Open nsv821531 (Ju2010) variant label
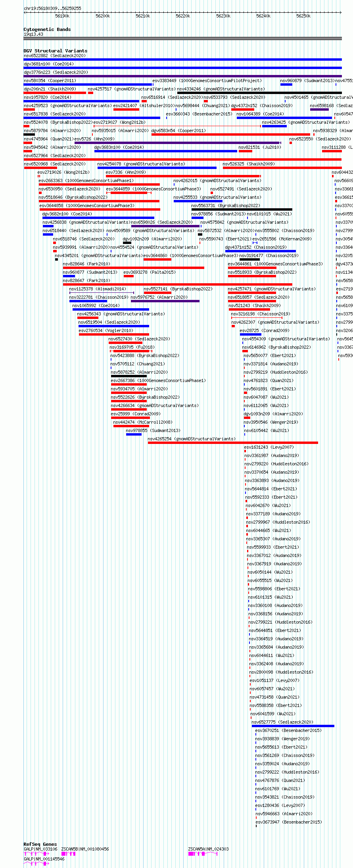The height and width of the screenshot is (868, 353). pyautogui.click(x=260, y=147)
